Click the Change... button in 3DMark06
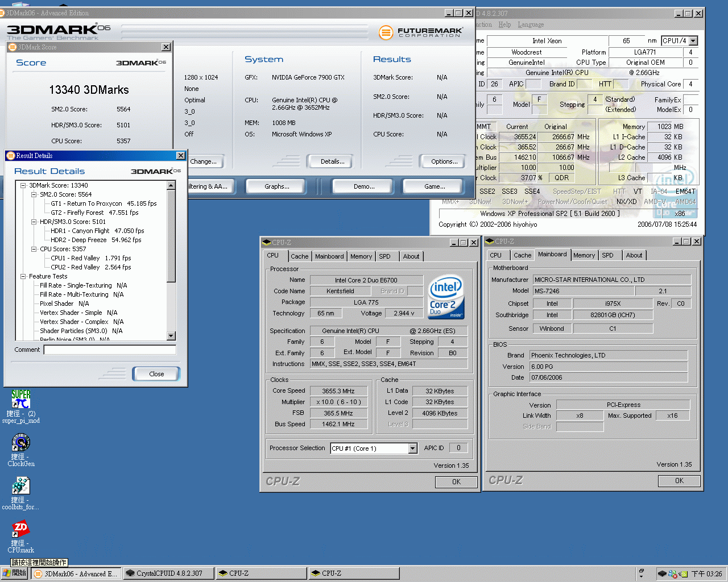This screenshot has height=582, width=728. pyautogui.click(x=204, y=161)
